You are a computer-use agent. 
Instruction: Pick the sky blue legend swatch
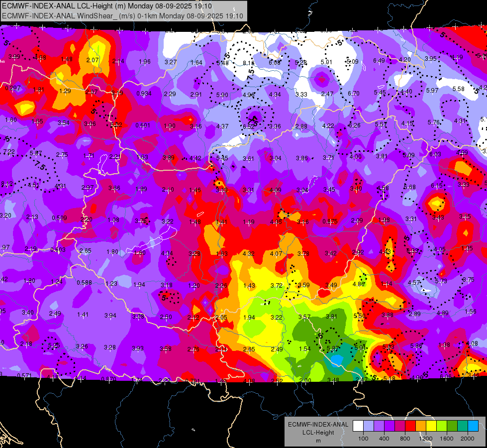[473, 426]
